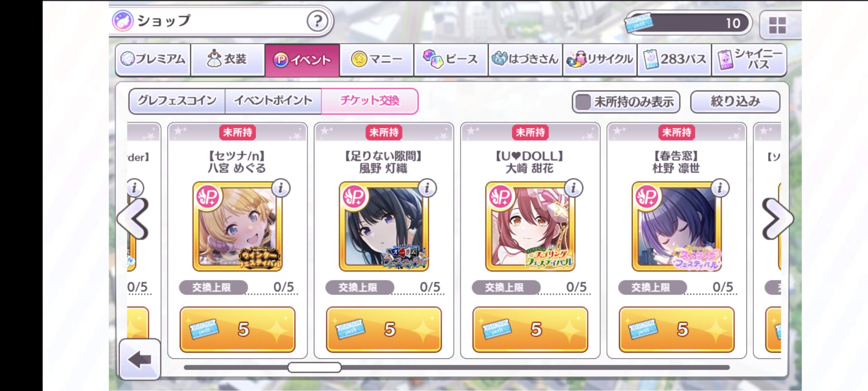Screen dimensions: 868x391
Task: Exchange 5 tickets for 八宮めぐる card
Action: [x=237, y=329]
